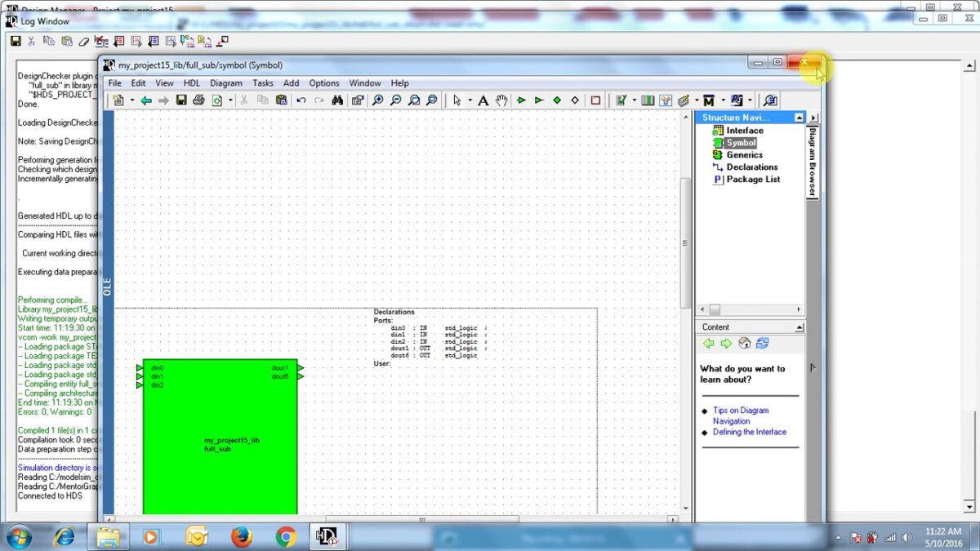
Task: Click the green column layout toolbar icon
Action: [648, 100]
